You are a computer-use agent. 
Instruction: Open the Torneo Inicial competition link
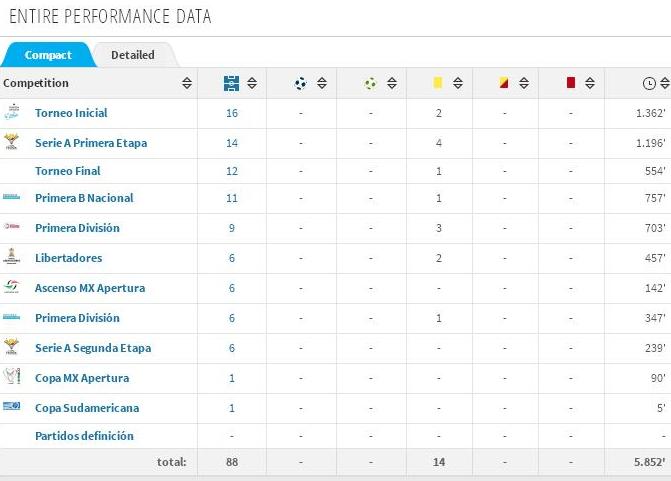click(71, 113)
